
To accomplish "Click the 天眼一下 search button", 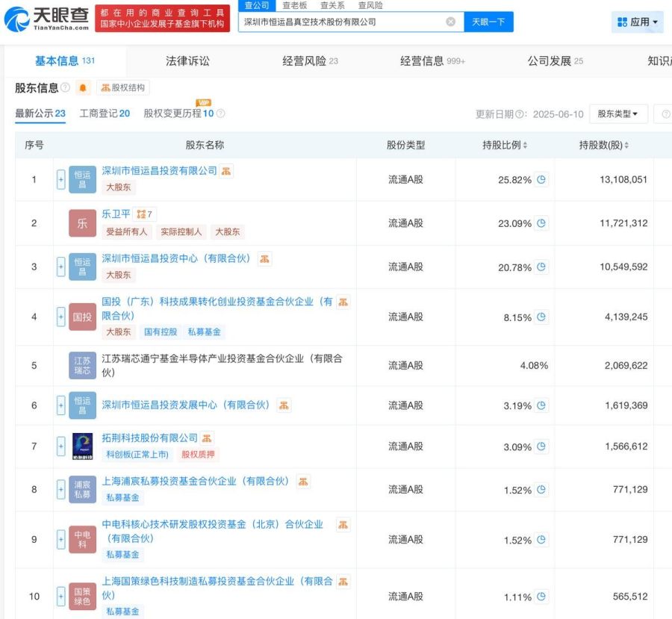I will (488, 22).
